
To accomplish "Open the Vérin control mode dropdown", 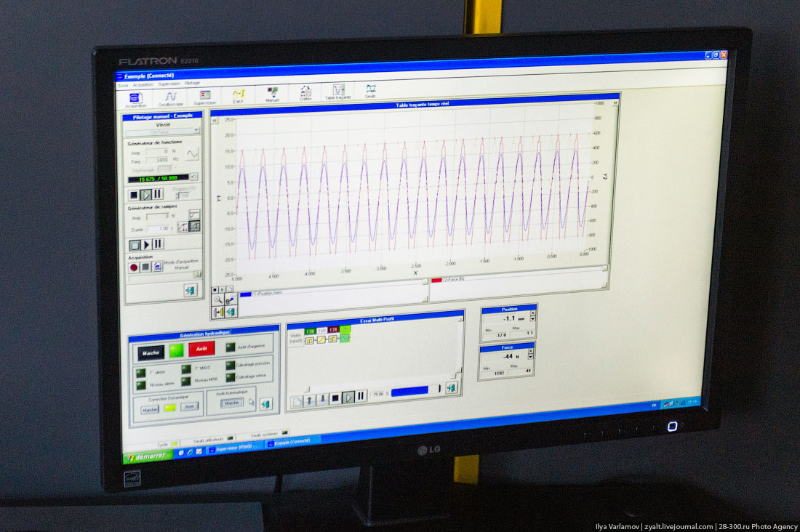I will coord(162,132).
